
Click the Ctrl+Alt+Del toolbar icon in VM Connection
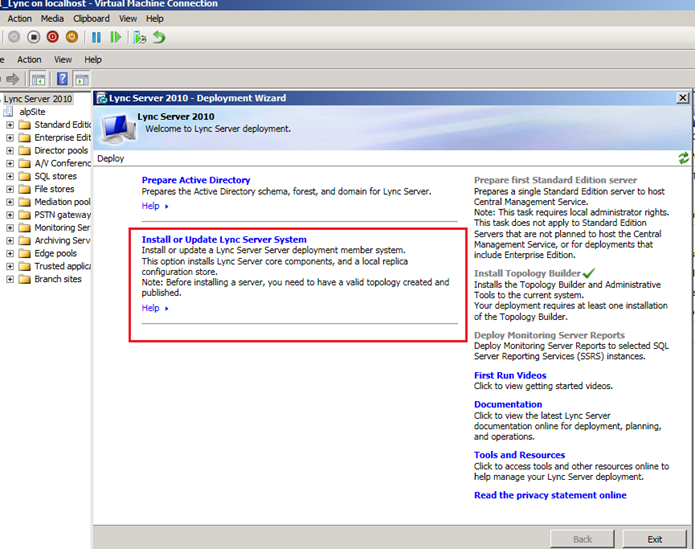coord(14,37)
